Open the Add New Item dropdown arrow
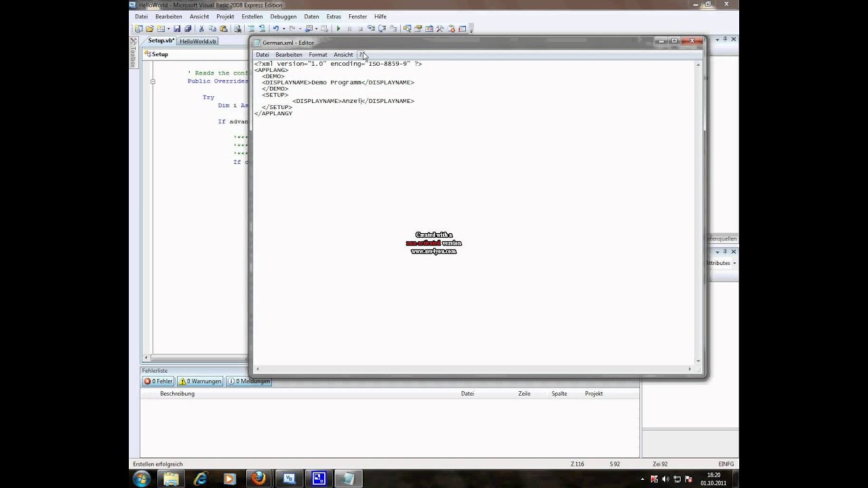Screen dimensions: 868x488 168,28
